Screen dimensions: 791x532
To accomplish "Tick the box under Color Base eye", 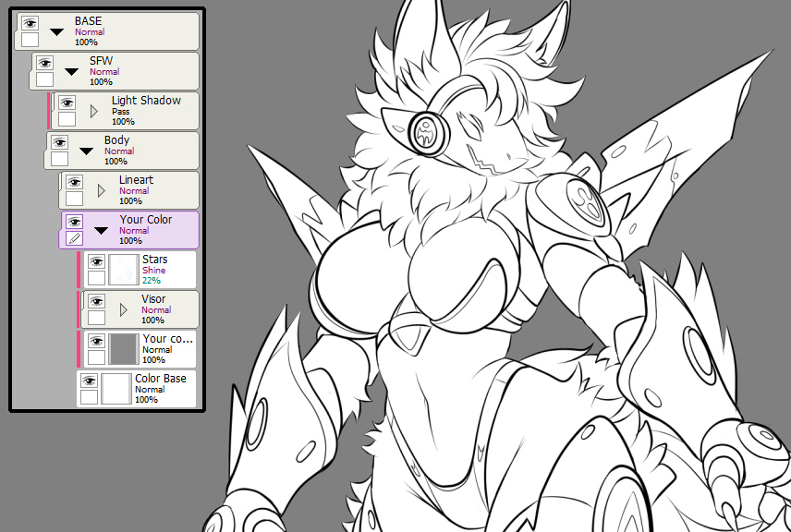I will tap(90, 398).
